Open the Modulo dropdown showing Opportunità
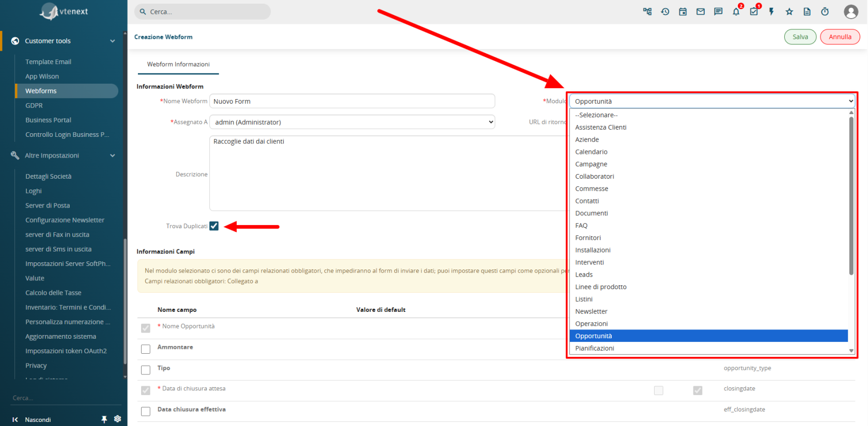Image resolution: width=868 pixels, height=426 pixels. (713, 101)
